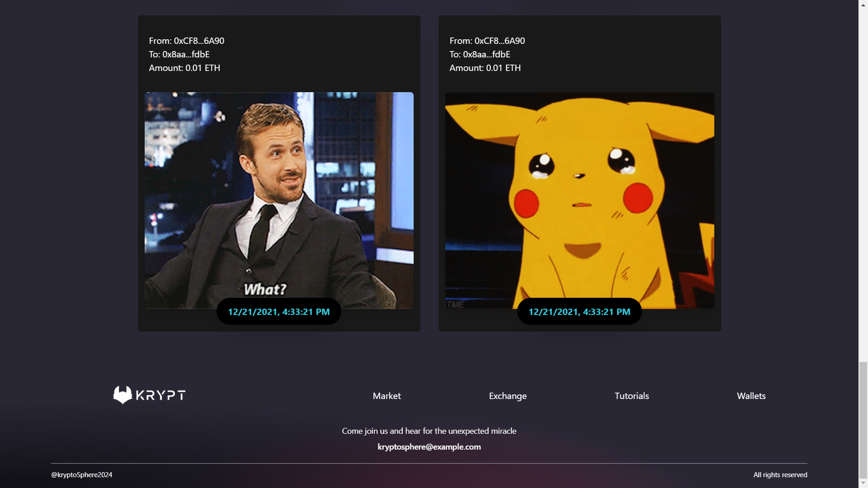
Task: Click the @kryptoSphere2024 footer text
Action: 82,474
